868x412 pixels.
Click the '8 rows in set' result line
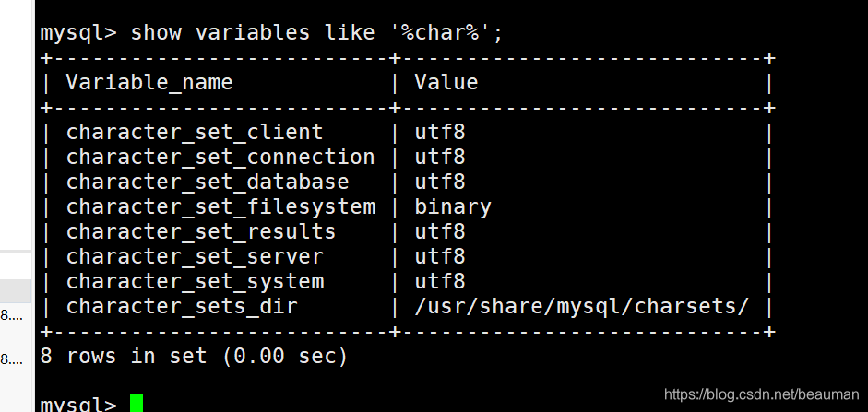(194, 356)
